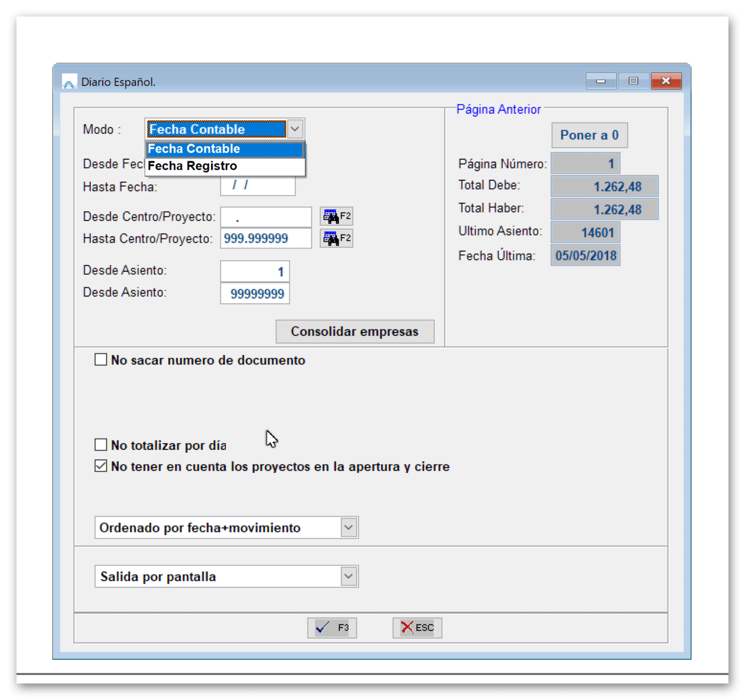This screenshot has height=700, width=745.
Task: Click the Hasta Centro/Proyecto field with 999.999999
Action: (x=266, y=238)
